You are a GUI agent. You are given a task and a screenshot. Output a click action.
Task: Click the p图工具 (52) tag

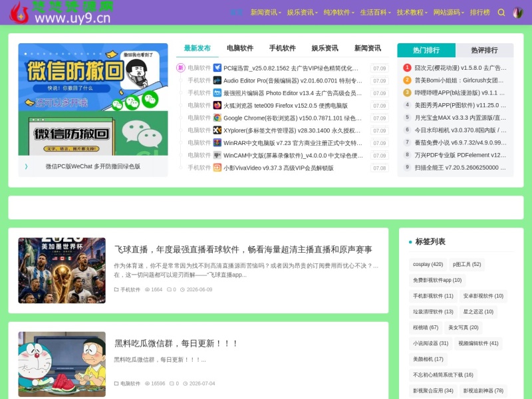pos(467,264)
